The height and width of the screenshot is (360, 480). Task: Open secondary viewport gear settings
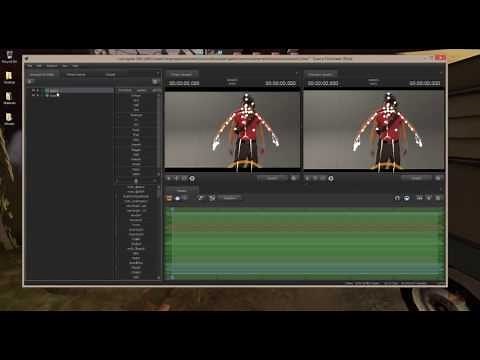coord(438,178)
